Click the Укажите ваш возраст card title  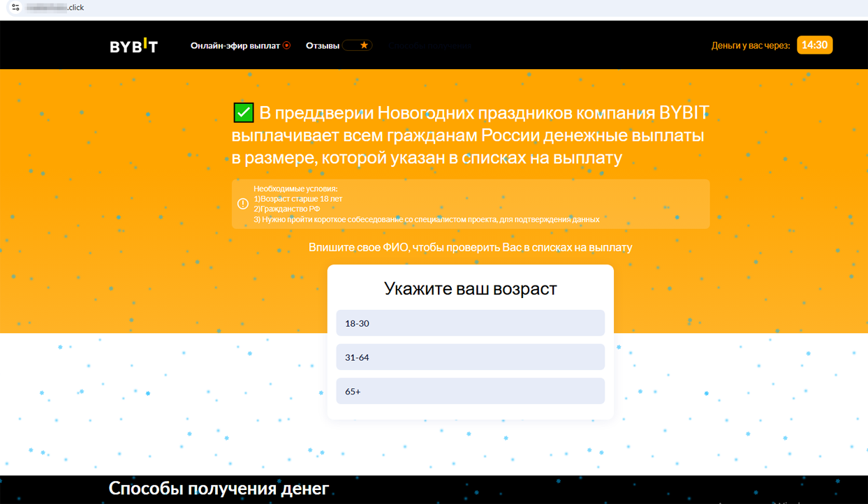pyautogui.click(x=469, y=288)
